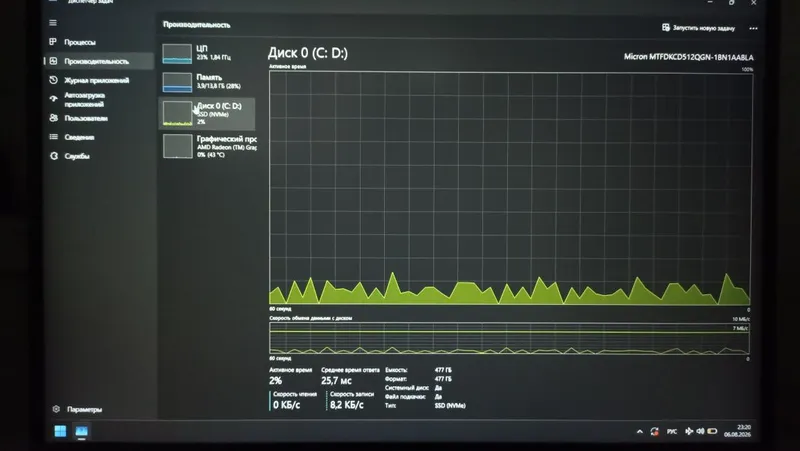Image resolution: width=800 pixels, height=451 pixels.
Task: Select Производительность in the sidebar
Action: pos(98,61)
